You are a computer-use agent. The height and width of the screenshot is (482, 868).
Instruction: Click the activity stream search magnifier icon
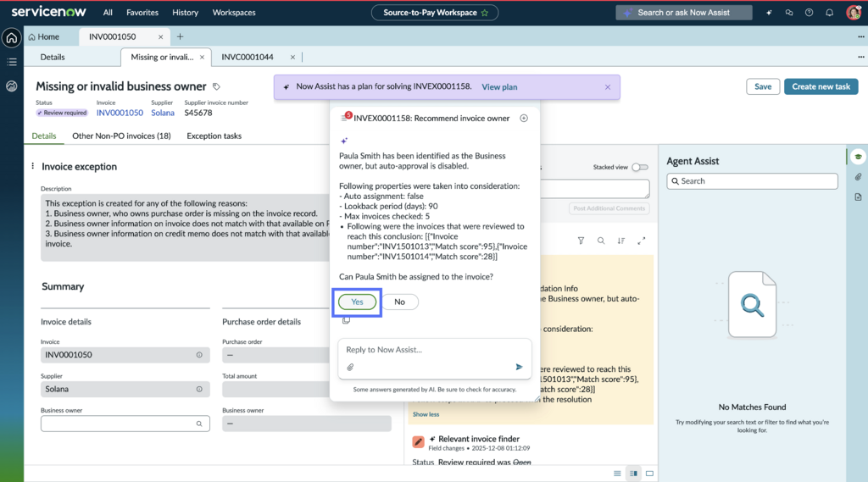[601, 241]
